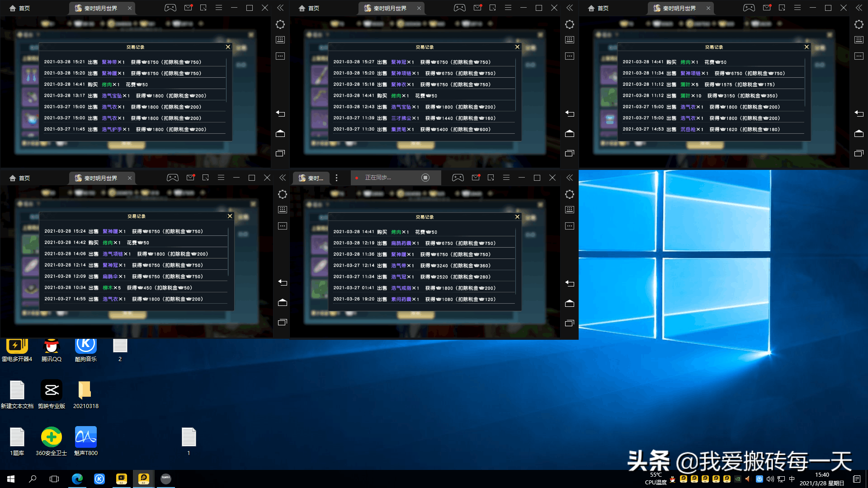Stop the 正在同步 synchronization
Screen dimensions: 868x488
coord(425,178)
